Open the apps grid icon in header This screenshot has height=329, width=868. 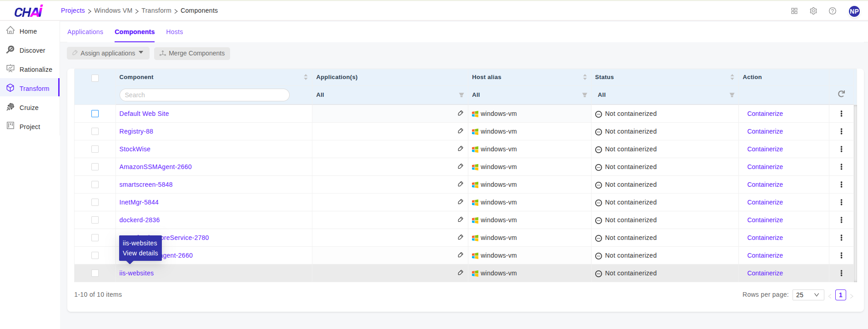(x=794, y=11)
